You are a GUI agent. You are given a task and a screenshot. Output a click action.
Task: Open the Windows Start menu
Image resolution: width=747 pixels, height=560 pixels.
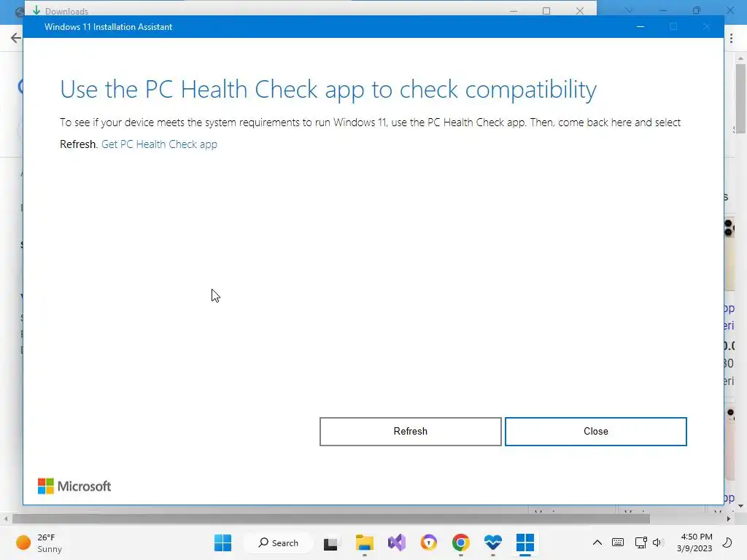pyautogui.click(x=222, y=542)
